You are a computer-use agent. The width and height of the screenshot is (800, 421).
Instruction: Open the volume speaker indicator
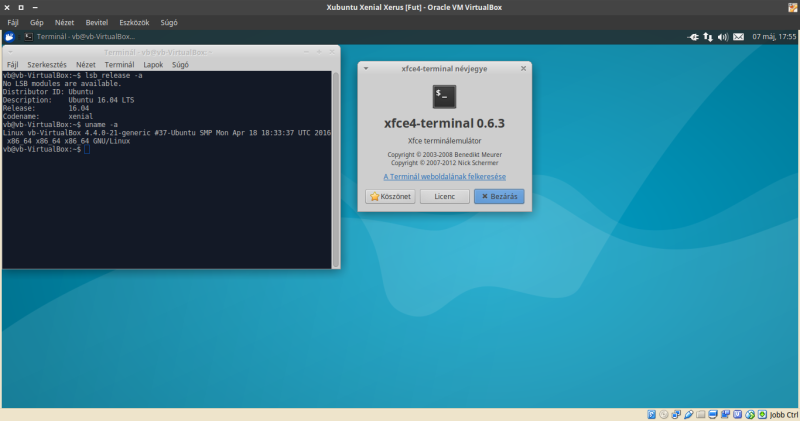click(x=723, y=37)
